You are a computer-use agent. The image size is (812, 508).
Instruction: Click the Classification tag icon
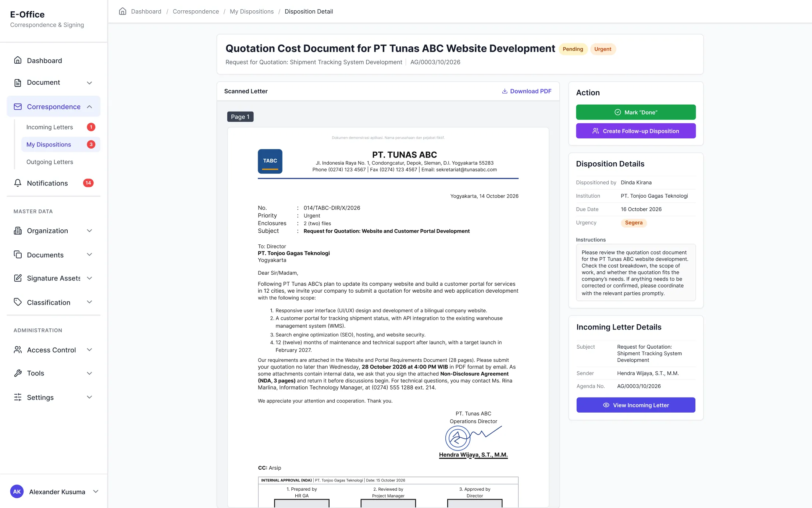click(x=18, y=302)
